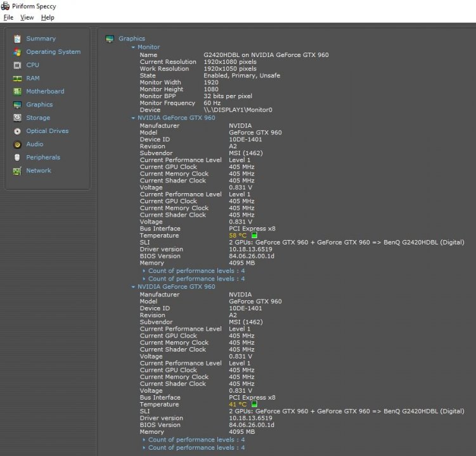The width and height of the screenshot is (476, 456).
Task: Open the Peripherals section
Action: point(43,158)
